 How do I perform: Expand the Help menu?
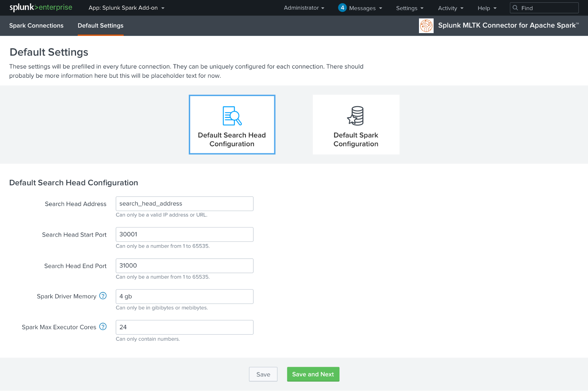(487, 8)
